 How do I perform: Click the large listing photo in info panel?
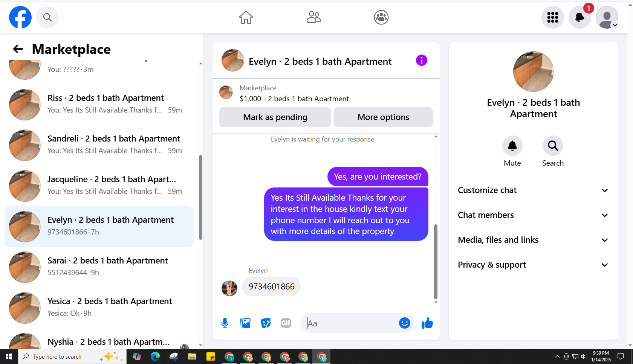(x=534, y=72)
